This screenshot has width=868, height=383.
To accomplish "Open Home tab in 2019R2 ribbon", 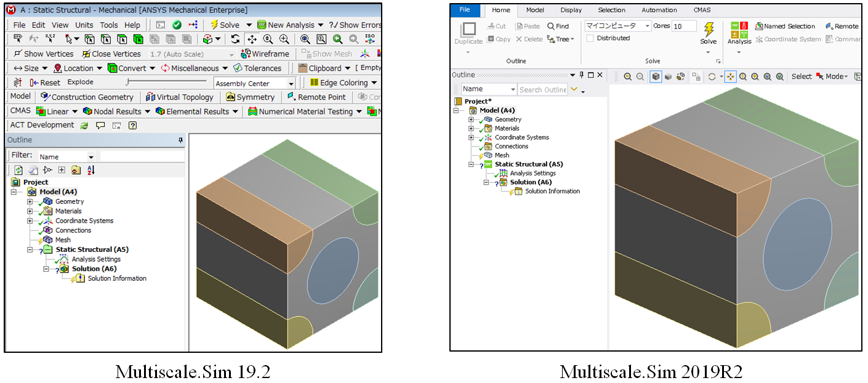I will point(501,10).
